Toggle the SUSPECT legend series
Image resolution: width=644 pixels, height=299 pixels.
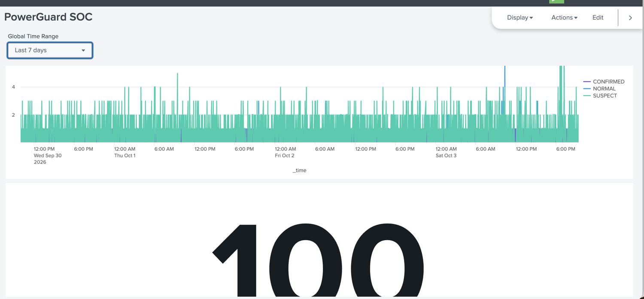pyautogui.click(x=600, y=96)
